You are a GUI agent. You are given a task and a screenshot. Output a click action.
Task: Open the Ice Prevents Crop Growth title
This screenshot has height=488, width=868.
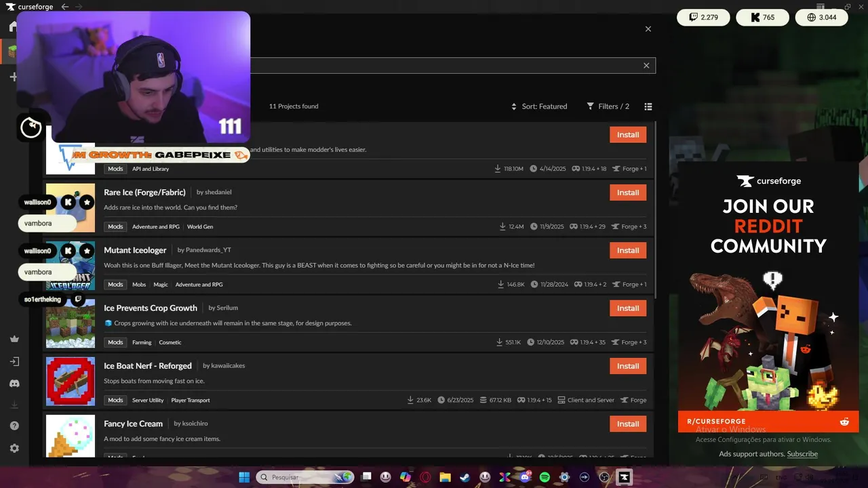(151, 308)
